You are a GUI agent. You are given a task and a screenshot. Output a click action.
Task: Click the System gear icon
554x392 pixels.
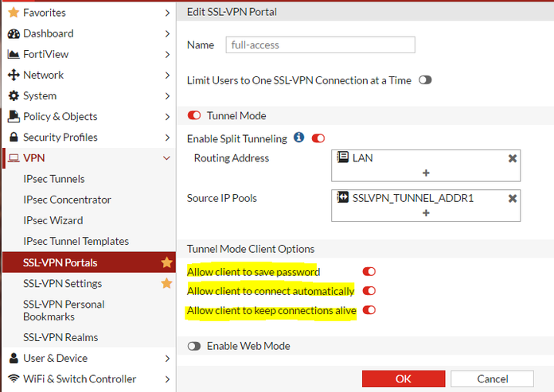point(14,95)
